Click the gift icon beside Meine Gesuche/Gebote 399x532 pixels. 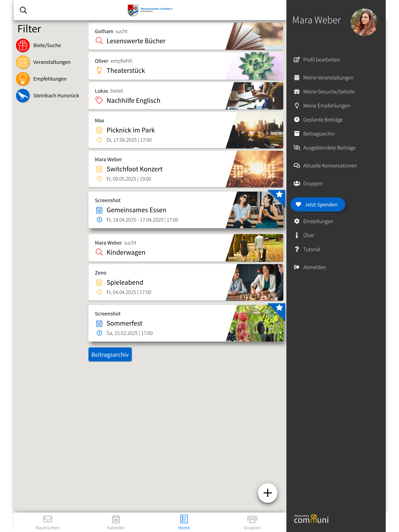coord(297,92)
